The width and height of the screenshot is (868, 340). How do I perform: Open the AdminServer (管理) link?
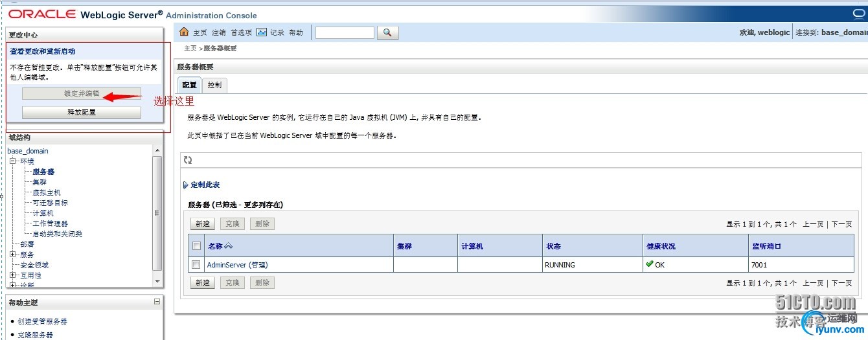[x=237, y=265]
